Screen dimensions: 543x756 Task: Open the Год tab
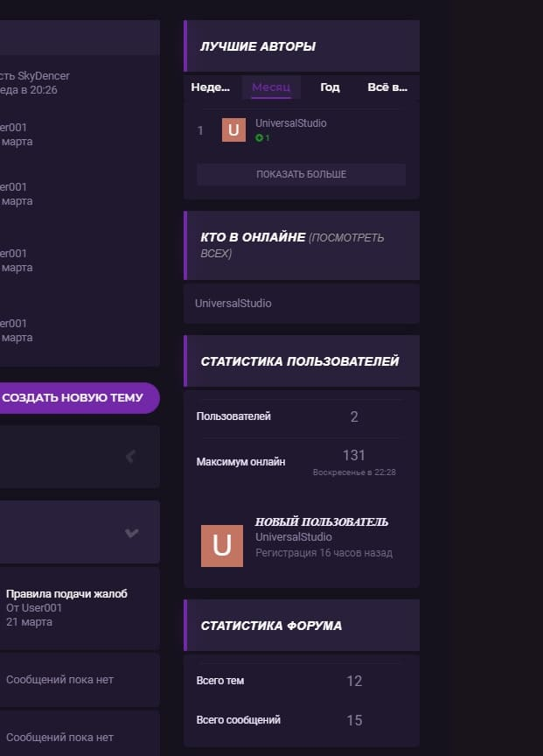point(330,87)
